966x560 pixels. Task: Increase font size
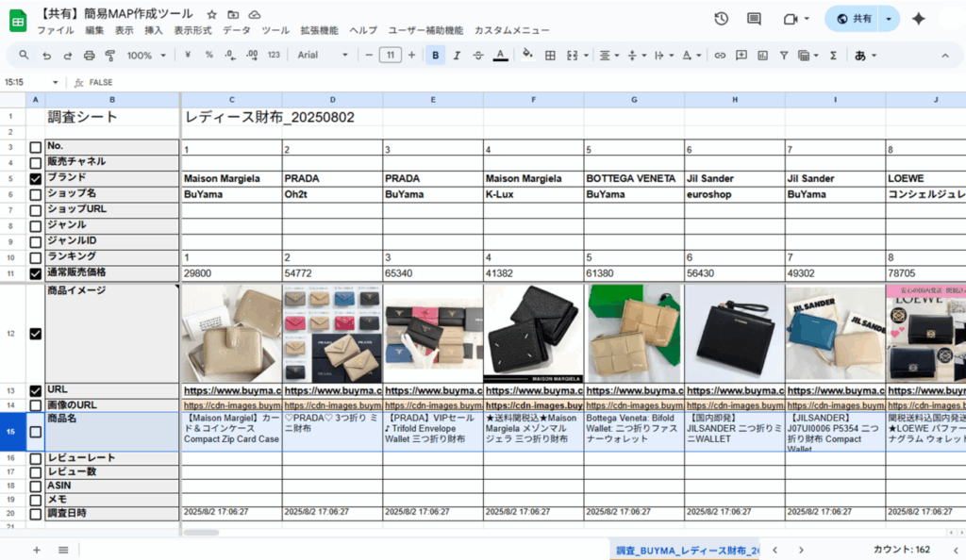[x=411, y=55]
